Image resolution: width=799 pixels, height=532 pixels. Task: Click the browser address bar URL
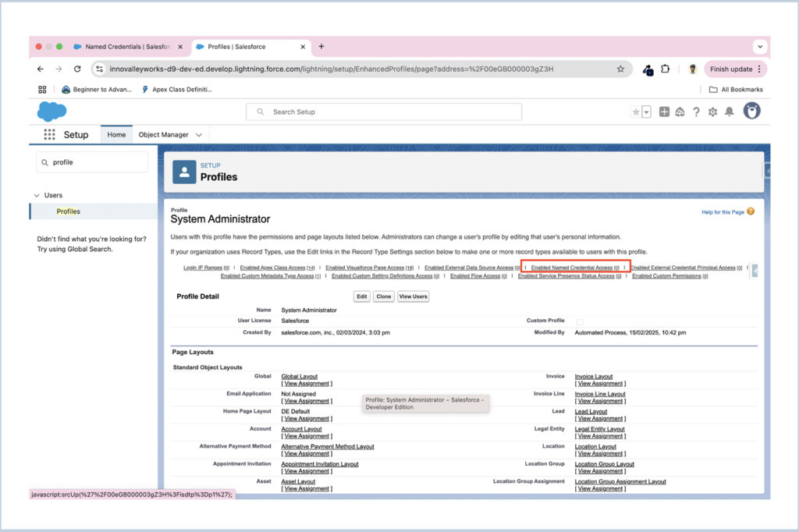[331, 69]
